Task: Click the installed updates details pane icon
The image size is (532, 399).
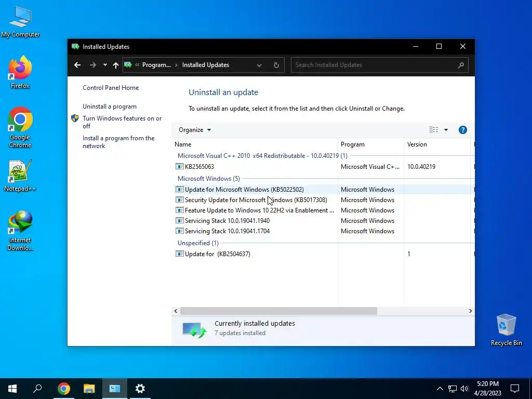Action: click(x=194, y=330)
